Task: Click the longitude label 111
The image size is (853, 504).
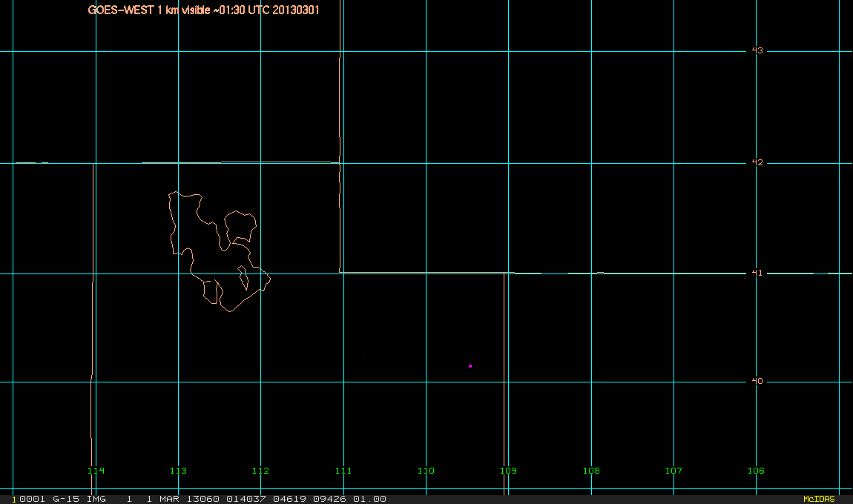Action: point(343,471)
